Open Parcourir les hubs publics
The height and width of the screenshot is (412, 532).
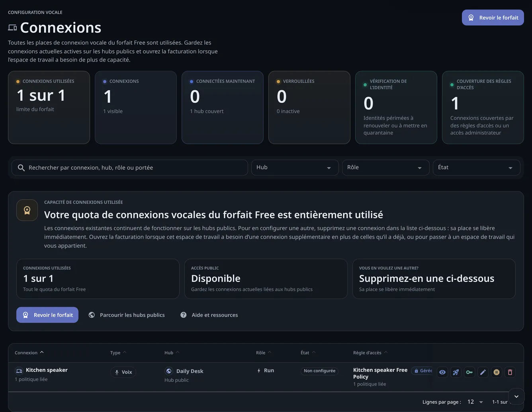pyautogui.click(x=127, y=315)
